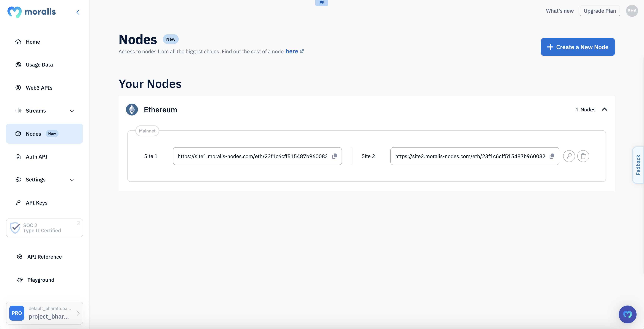Open Web3 APIs section
The height and width of the screenshot is (329, 644).
39,88
